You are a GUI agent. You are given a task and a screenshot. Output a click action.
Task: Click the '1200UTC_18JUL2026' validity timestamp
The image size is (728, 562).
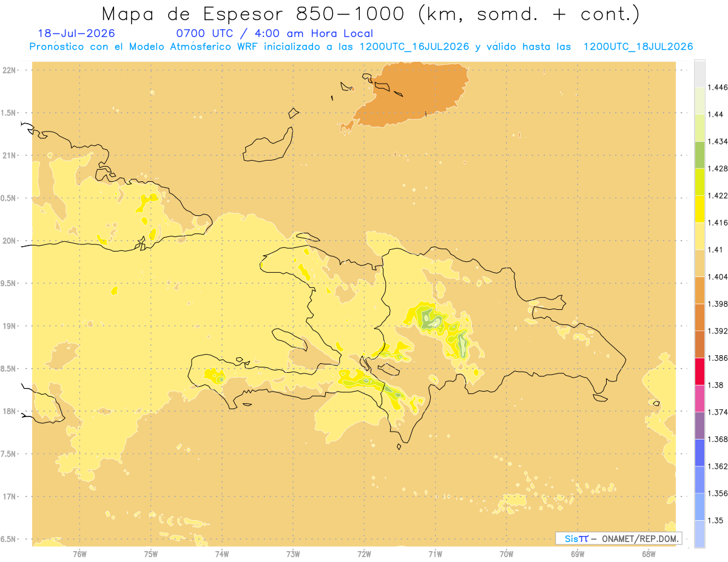(638, 47)
